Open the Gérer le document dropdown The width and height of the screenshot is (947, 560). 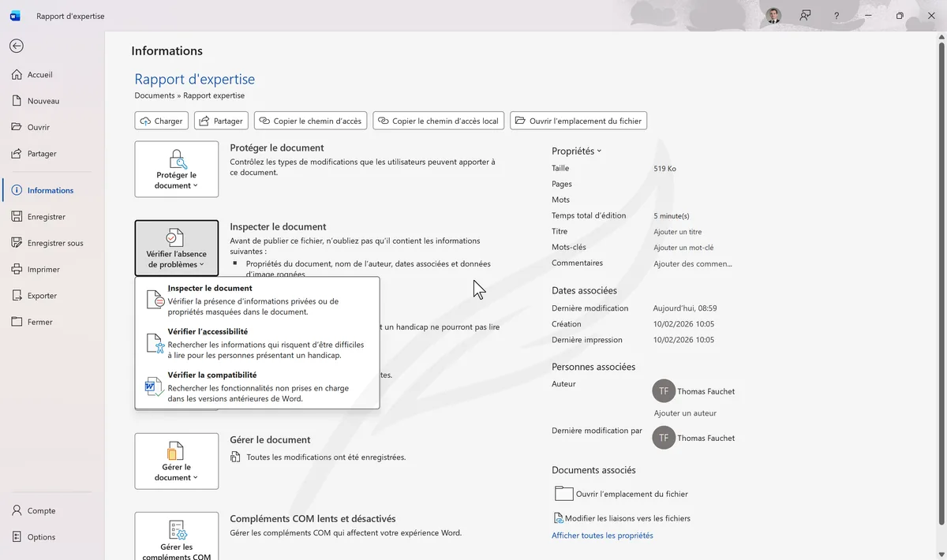(177, 461)
